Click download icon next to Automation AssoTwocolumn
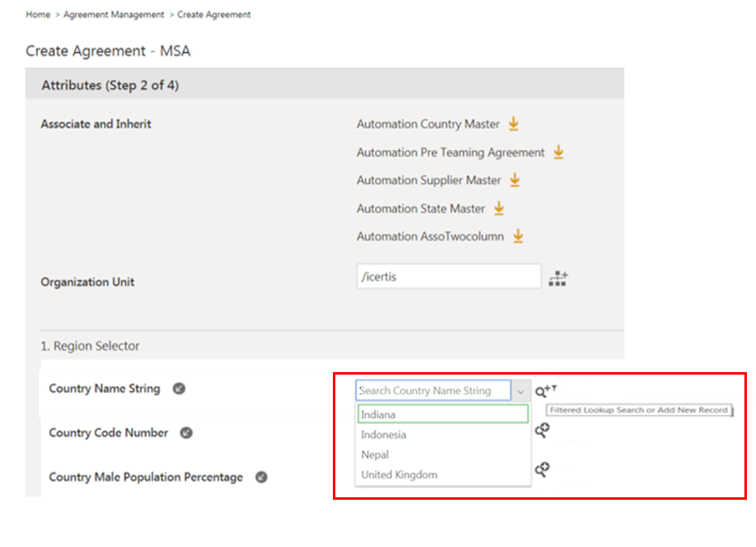 click(518, 236)
